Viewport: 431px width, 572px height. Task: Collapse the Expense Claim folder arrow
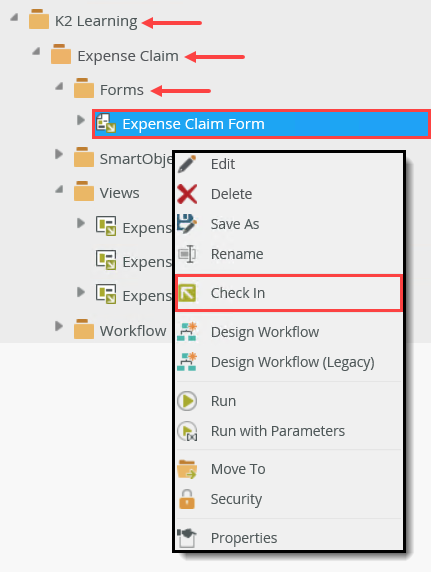[36, 51]
